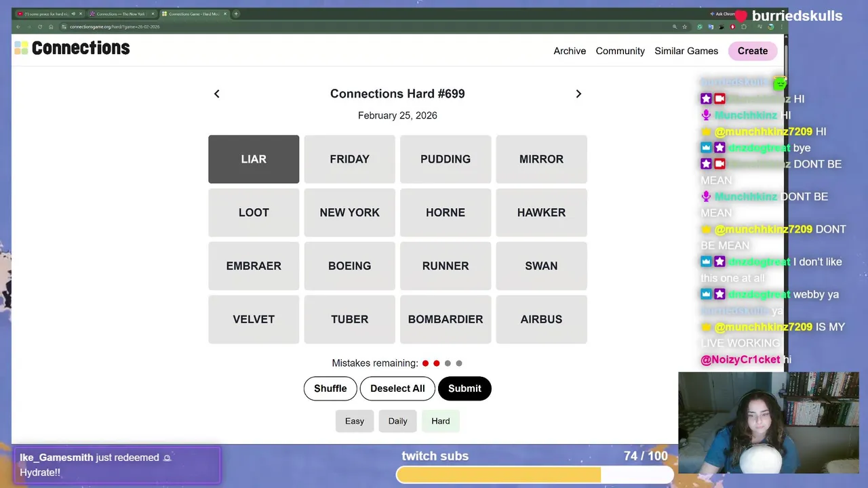Switch to Daily difficulty
This screenshot has height=488, width=868.
click(398, 421)
